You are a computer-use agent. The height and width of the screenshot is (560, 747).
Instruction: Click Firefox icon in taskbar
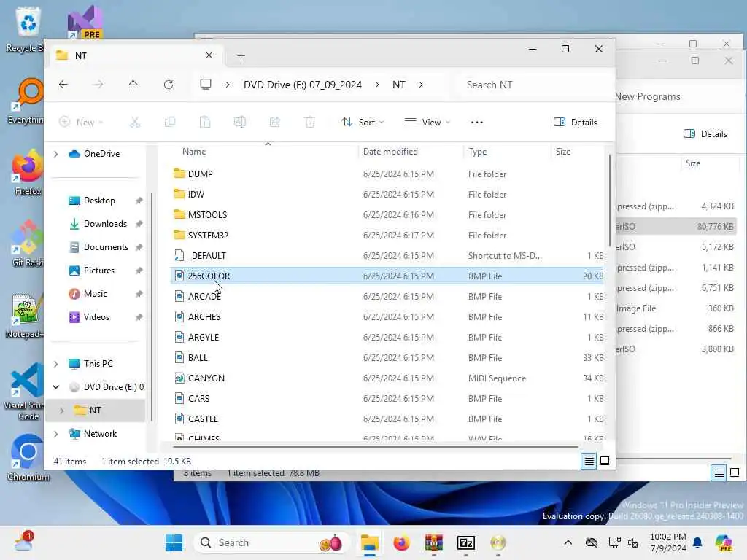(402, 542)
